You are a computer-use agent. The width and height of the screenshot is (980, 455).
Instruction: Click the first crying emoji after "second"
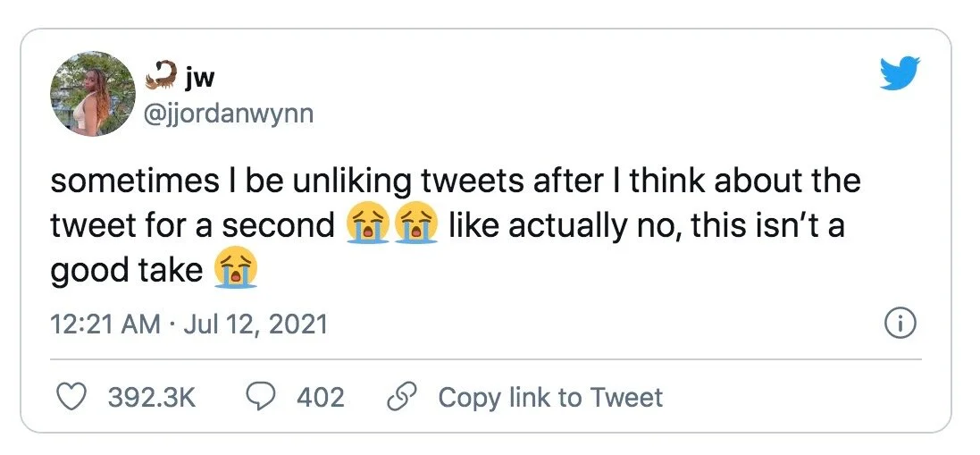(366, 225)
